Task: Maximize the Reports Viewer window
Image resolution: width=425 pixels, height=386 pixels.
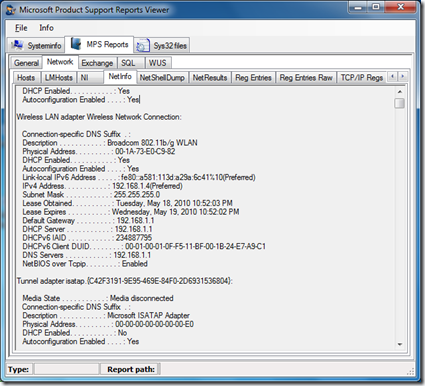Action: click(376, 7)
